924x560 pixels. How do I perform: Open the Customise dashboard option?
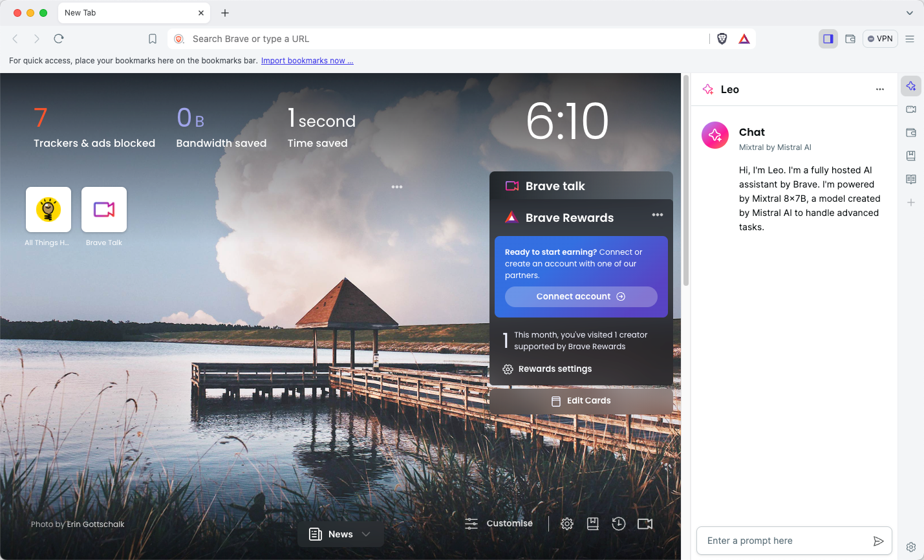(499, 524)
